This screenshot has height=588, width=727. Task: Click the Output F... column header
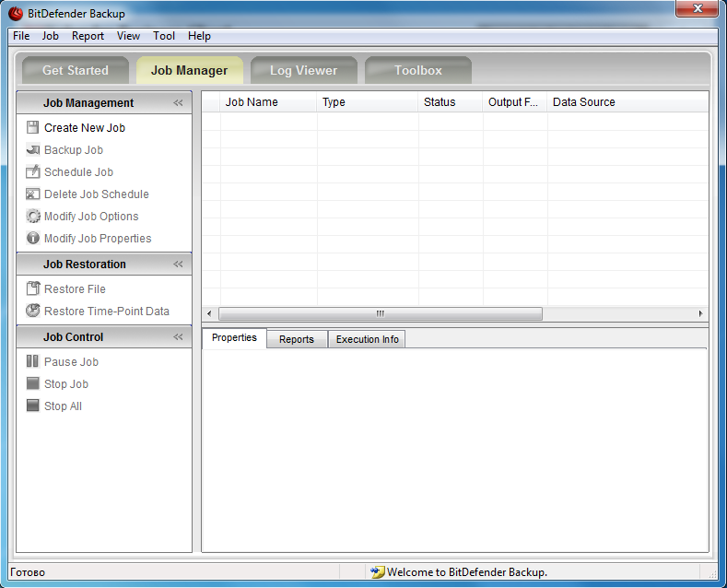click(x=515, y=102)
